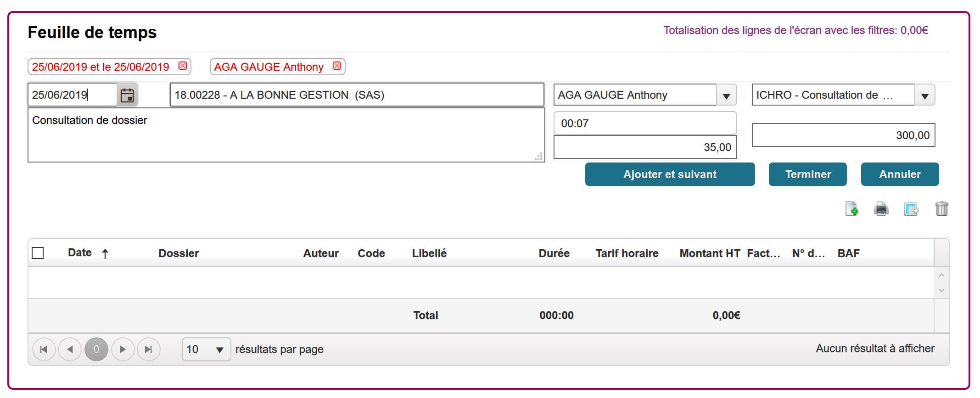The height and width of the screenshot is (398, 980).
Task: Open the results per page dropdown
Action: point(207,349)
